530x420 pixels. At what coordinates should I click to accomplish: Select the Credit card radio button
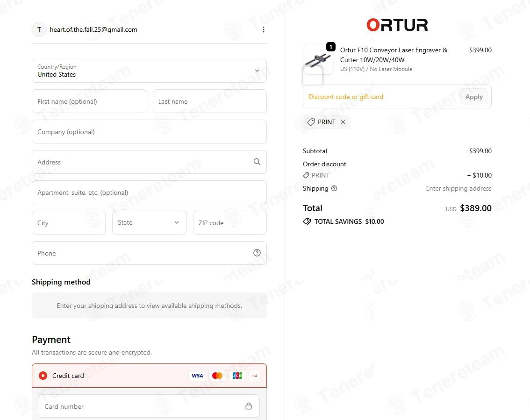43,376
